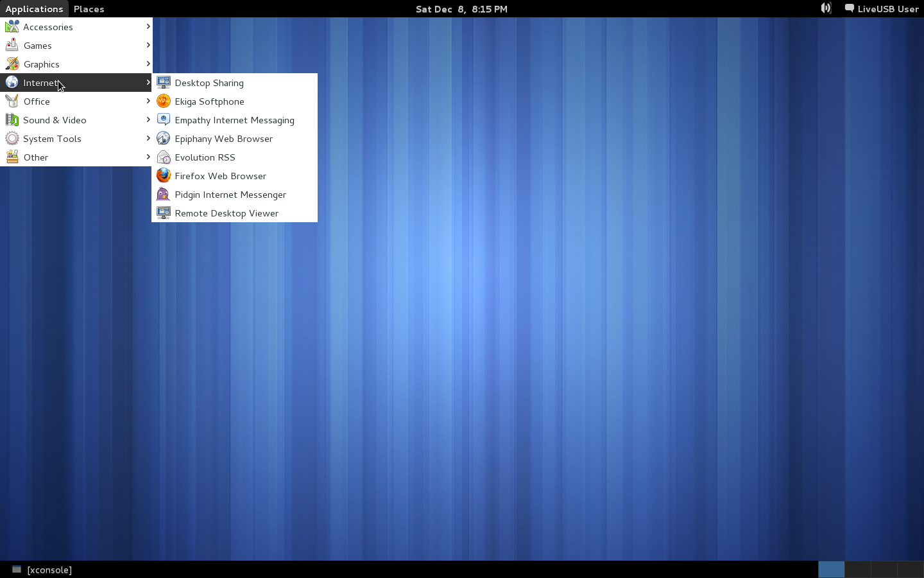This screenshot has width=924, height=578.
Task: Click the Games category icon
Action: pos(12,45)
